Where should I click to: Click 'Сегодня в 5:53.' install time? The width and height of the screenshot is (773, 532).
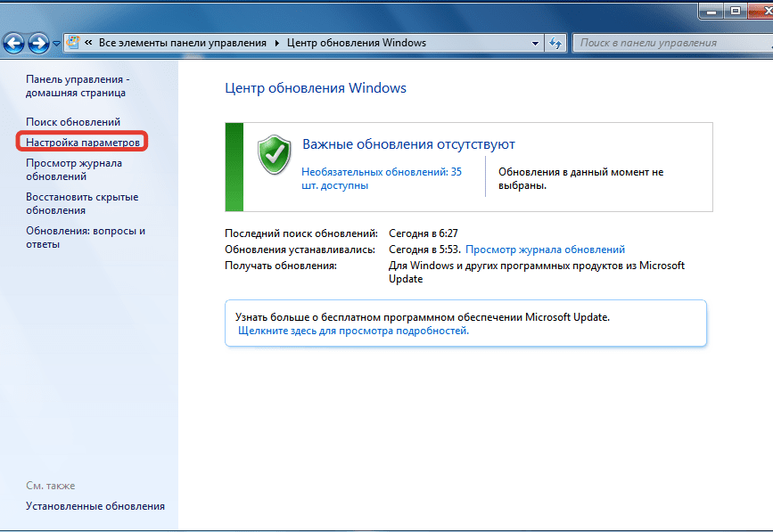click(x=425, y=250)
